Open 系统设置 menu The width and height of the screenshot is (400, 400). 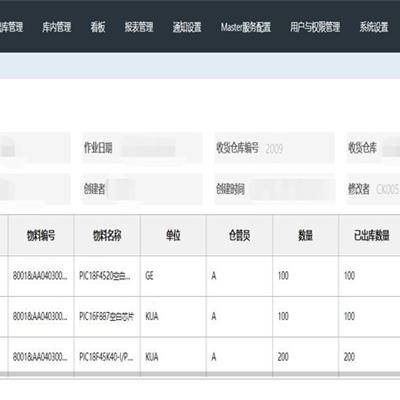tap(374, 27)
